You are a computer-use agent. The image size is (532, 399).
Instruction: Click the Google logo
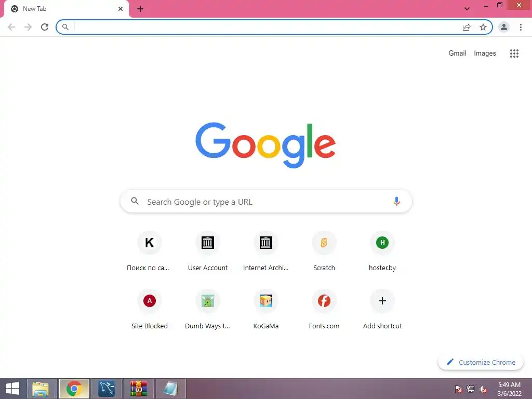click(265, 145)
